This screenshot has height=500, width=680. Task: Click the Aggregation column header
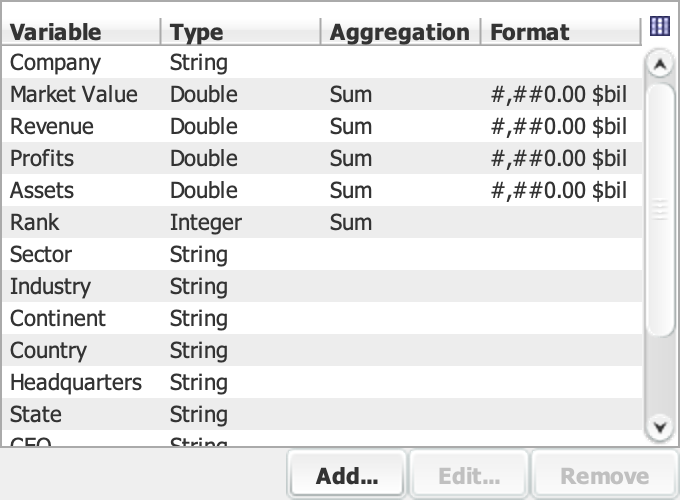click(399, 32)
